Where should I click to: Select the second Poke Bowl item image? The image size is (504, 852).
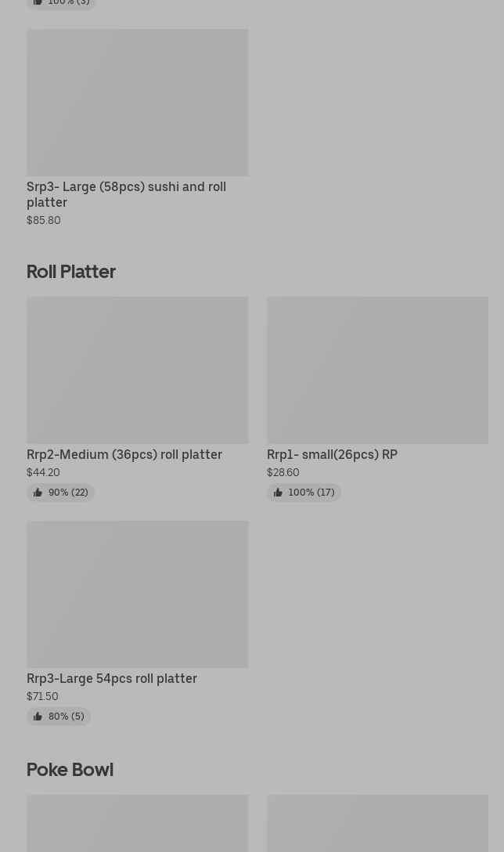tap(377, 823)
